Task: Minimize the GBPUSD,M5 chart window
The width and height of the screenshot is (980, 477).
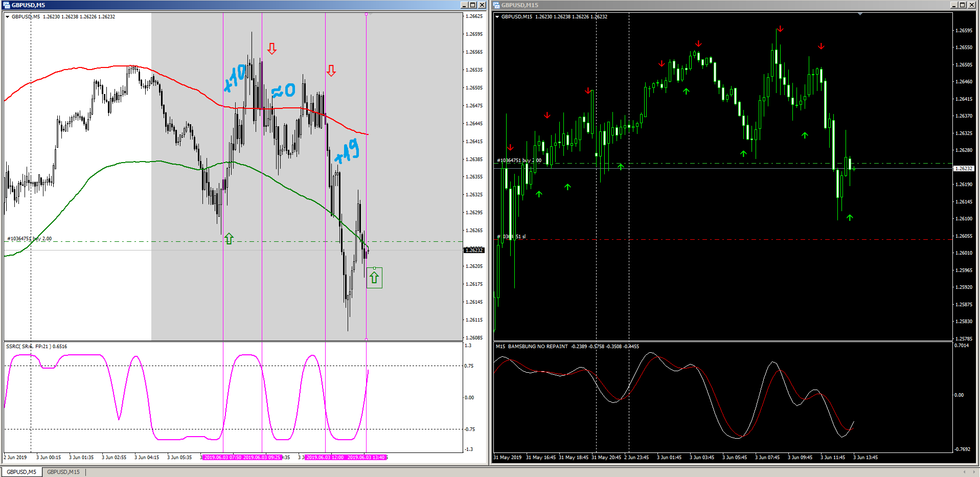Action: tap(464, 5)
